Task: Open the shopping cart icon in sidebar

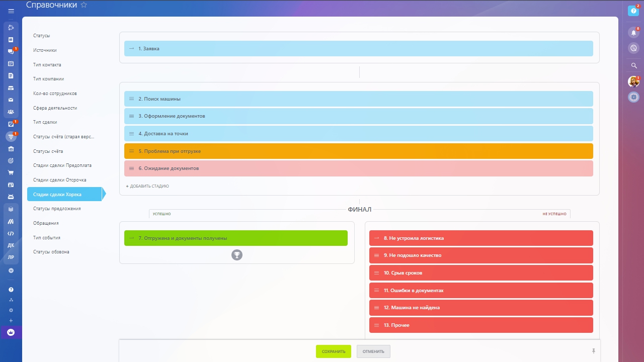Action: [11, 172]
